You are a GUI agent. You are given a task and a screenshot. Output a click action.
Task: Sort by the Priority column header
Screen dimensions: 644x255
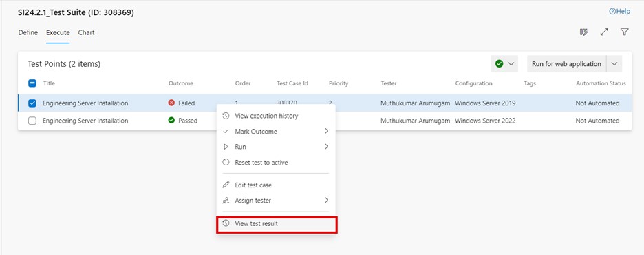[x=339, y=83]
